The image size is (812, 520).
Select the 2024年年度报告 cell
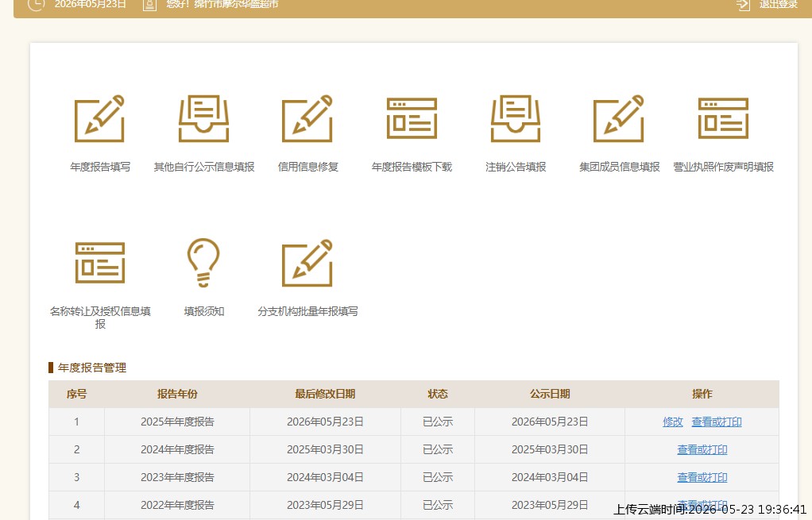click(177, 449)
